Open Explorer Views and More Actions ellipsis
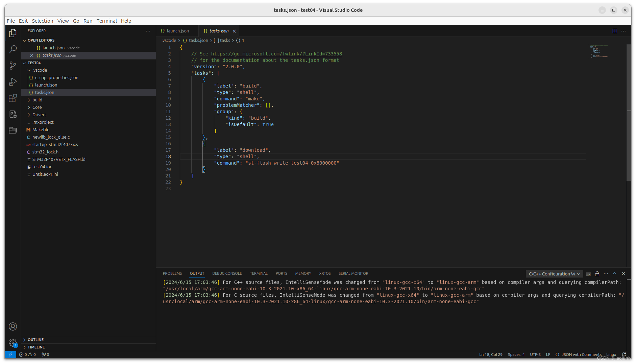Image resolution: width=636 pixels, height=364 pixels. (148, 31)
